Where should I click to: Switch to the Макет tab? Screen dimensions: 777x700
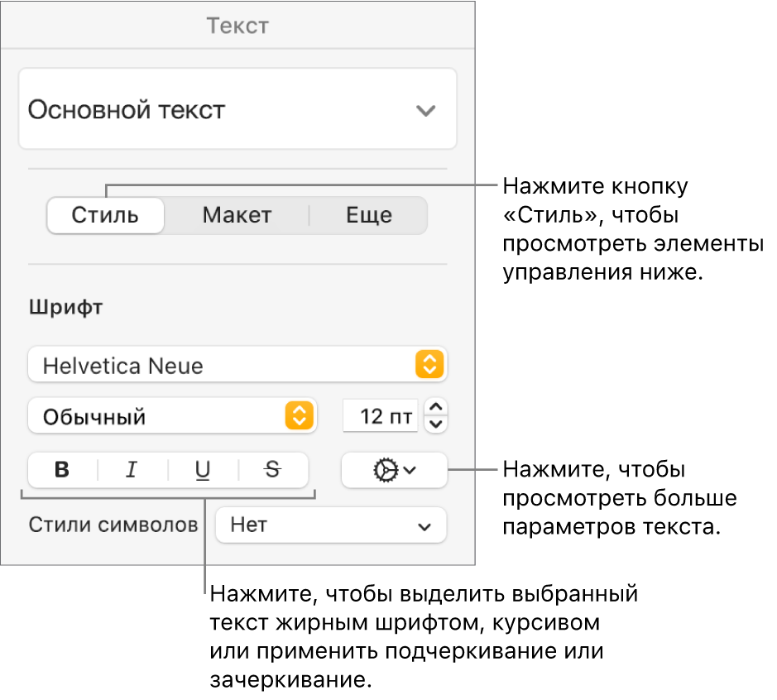(x=237, y=216)
